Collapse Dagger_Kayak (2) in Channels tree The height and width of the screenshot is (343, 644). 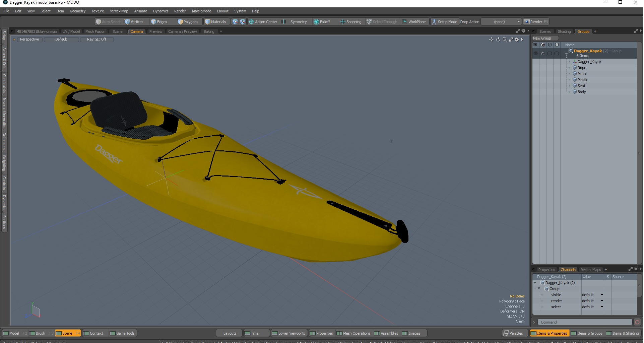[535, 283]
